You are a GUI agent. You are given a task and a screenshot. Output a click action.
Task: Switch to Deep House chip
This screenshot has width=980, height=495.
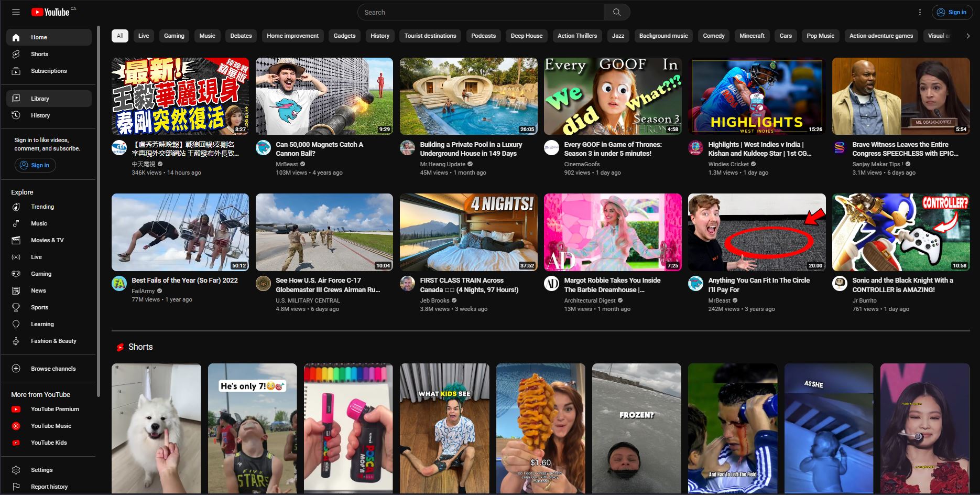coord(527,36)
